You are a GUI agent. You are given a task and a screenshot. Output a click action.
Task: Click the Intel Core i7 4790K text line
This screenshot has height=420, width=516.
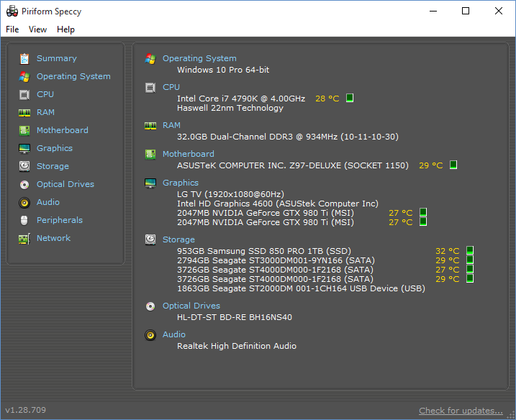pyautogui.click(x=241, y=99)
